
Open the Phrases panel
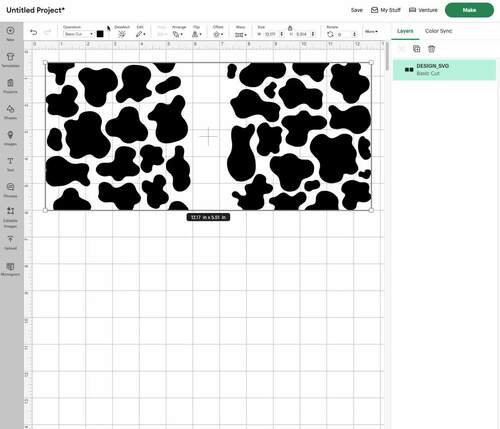click(10, 190)
